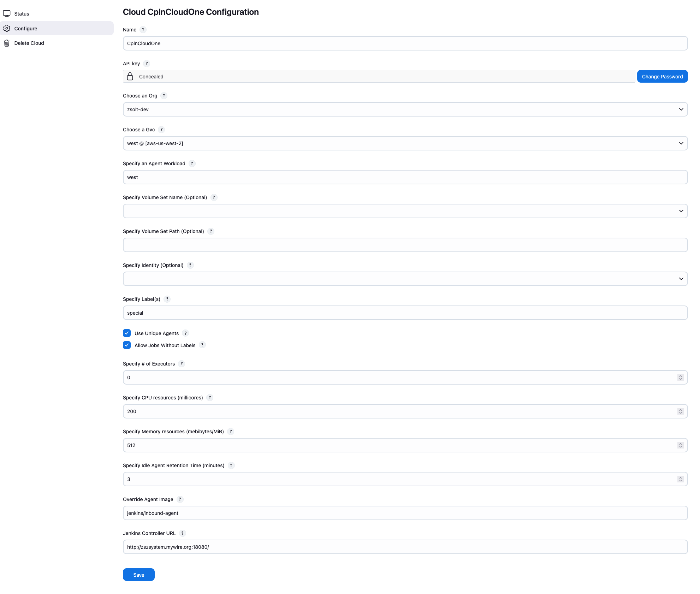Open help for Jenkins Controller URL

pos(182,533)
